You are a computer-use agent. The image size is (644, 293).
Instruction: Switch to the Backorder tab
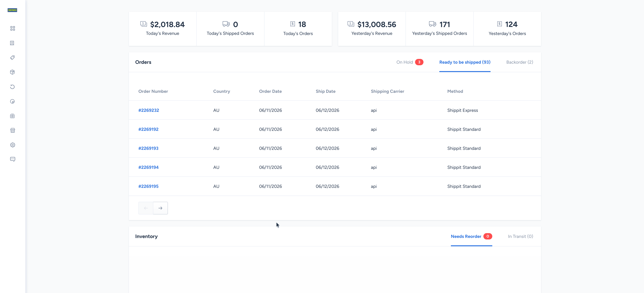click(x=520, y=62)
